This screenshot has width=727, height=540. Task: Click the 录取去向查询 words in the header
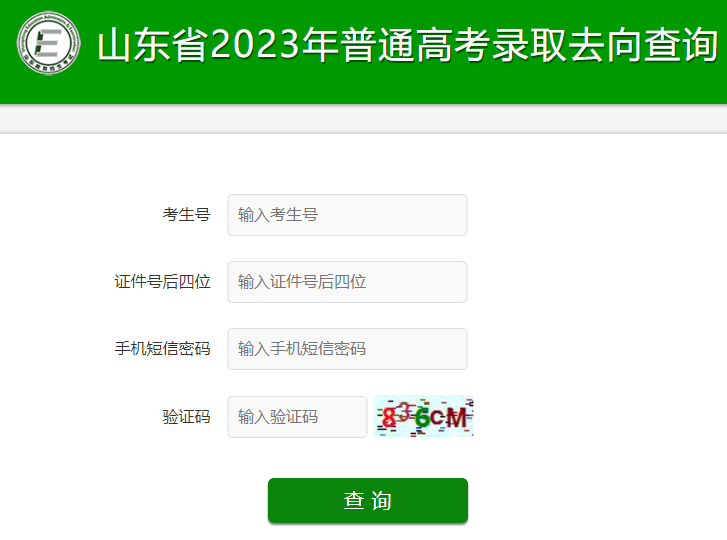(605, 44)
